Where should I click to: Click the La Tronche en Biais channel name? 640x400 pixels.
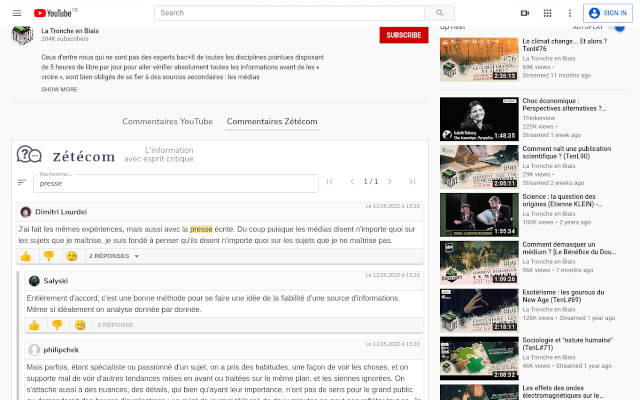pos(70,31)
